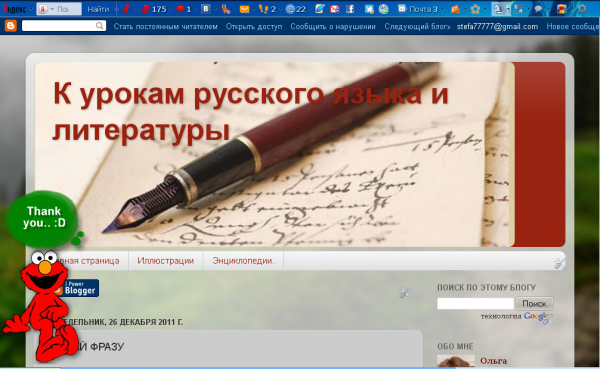The image size is (600, 369).
Task: Click stefa77777@gmail.com account link
Action: click(x=497, y=26)
